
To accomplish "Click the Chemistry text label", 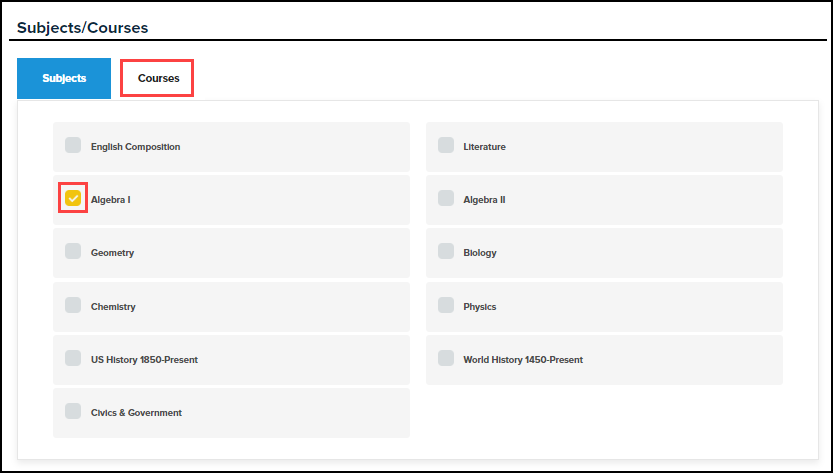I will coord(113,307).
